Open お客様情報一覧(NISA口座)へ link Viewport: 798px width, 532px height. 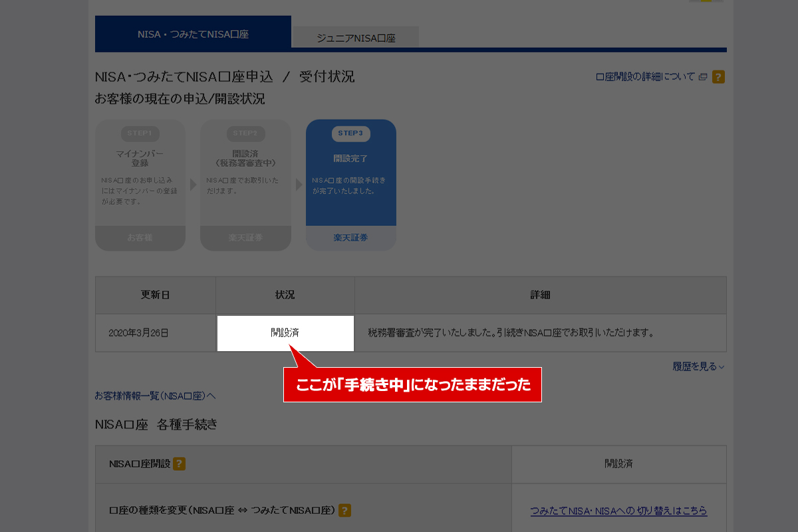155,396
